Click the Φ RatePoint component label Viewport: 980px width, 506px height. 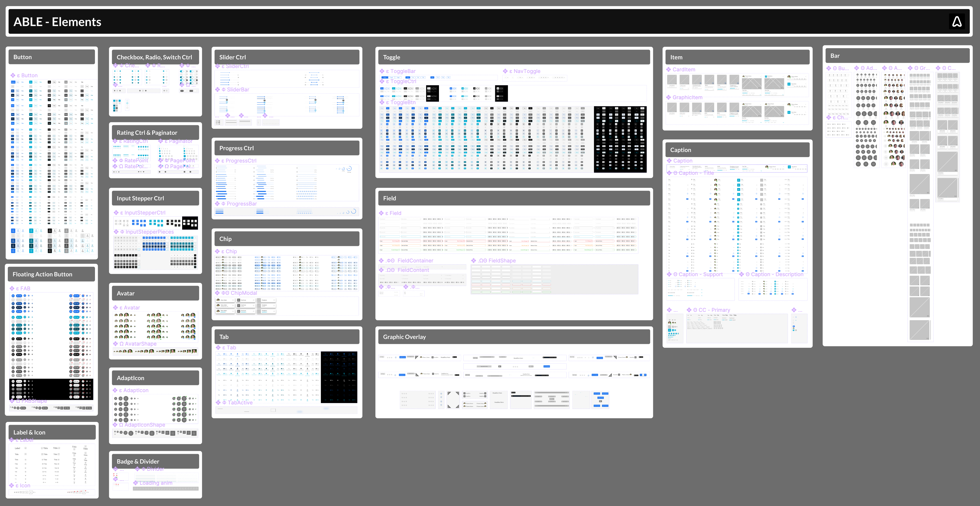(133, 161)
